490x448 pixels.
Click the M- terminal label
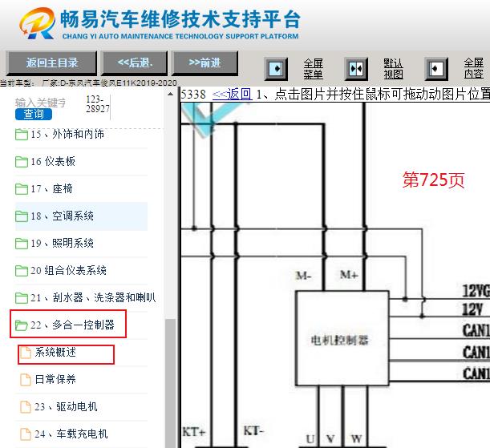point(303,276)
